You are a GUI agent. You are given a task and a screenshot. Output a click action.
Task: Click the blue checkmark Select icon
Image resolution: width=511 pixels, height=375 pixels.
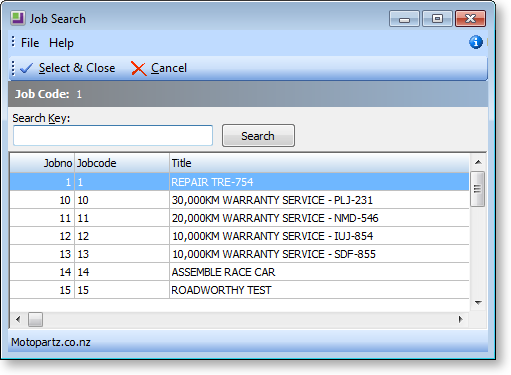(26, 68)
